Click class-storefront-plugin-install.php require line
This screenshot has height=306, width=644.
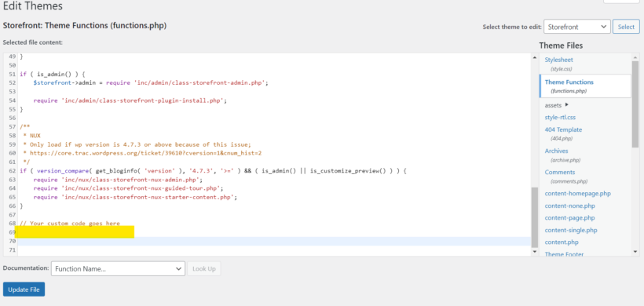[x=130, y=100]
